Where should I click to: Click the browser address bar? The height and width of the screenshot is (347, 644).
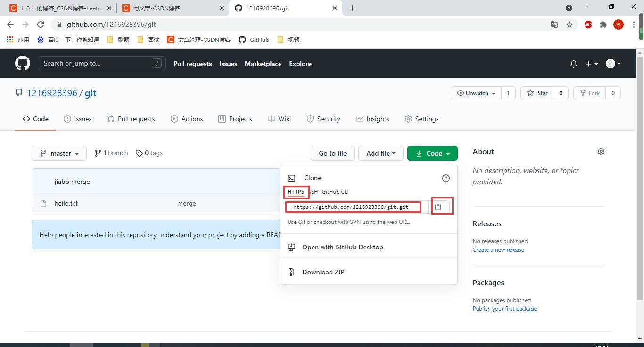(302, 25)
